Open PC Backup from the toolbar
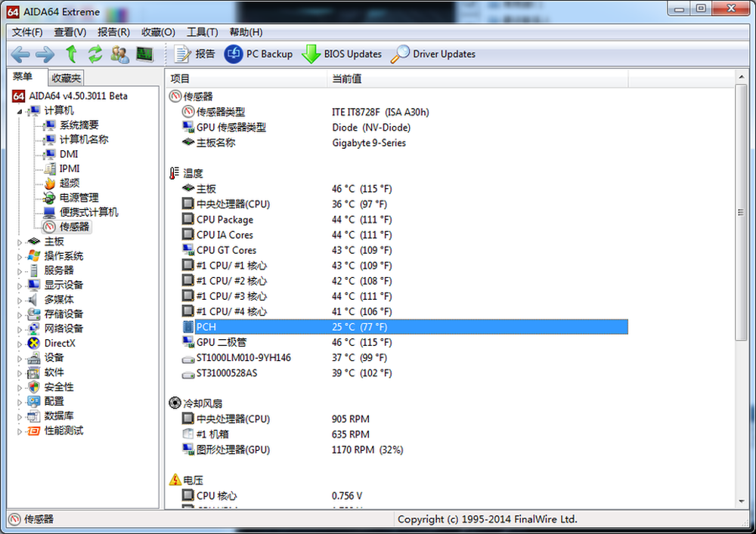Viewport: 756px width, 534px height. pyautogui.click(x=259, y=54)
